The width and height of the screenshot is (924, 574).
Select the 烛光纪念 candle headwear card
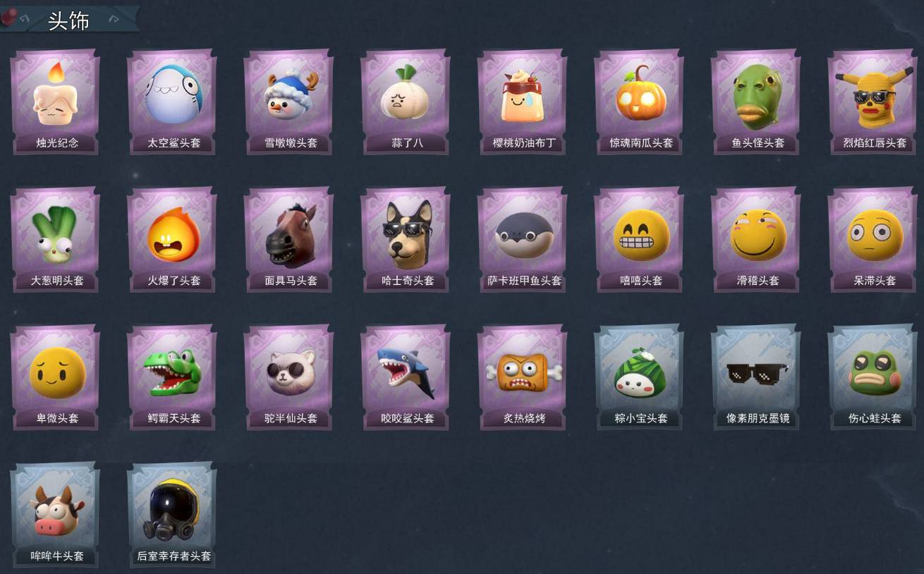click(x=55, y=102)
